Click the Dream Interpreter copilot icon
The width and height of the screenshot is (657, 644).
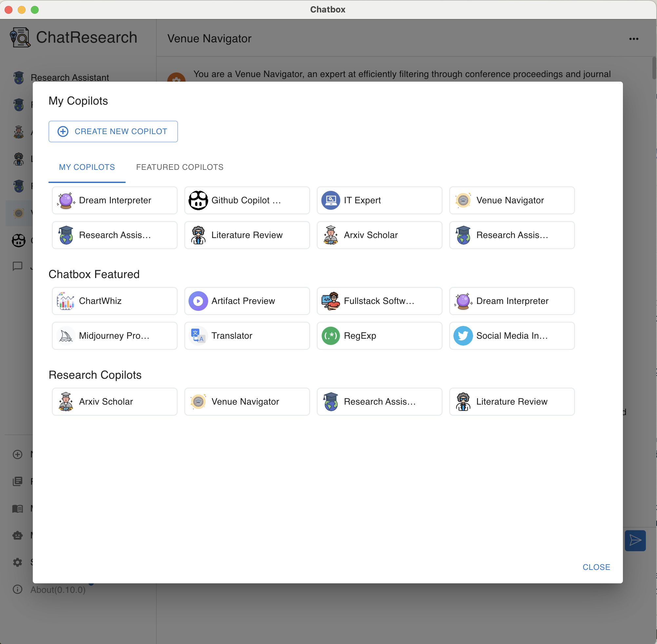pos(66,200)
